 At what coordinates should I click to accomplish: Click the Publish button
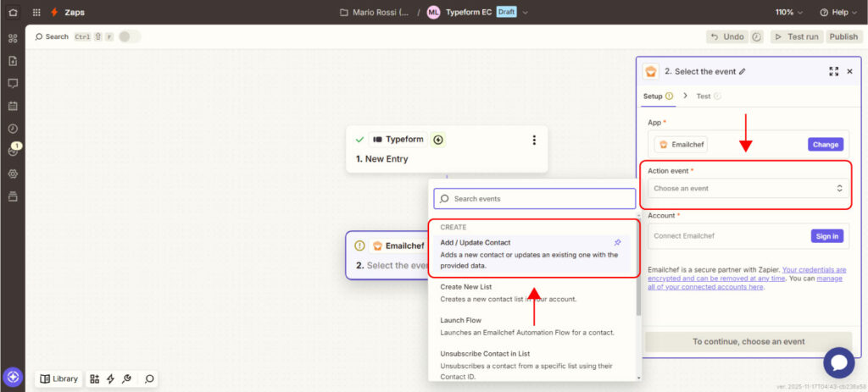pyautogui.click(x=843, y=37)
